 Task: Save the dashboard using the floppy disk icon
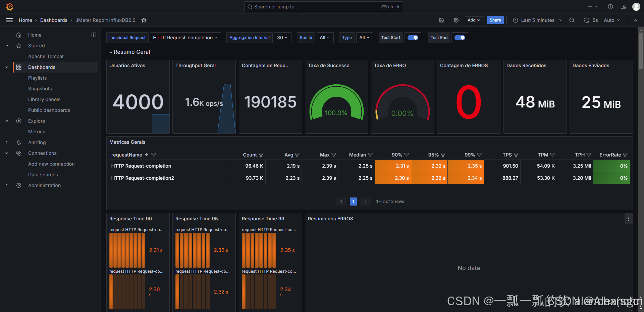coord(441,20)
